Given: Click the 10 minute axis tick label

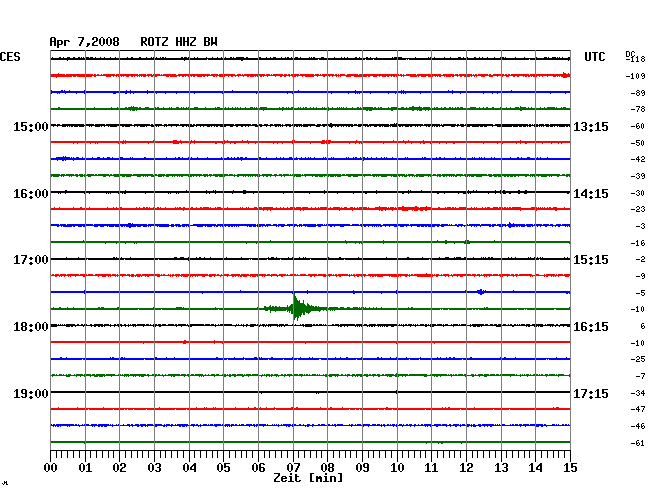Looking at the screenshot, I should tap(397, 467).
